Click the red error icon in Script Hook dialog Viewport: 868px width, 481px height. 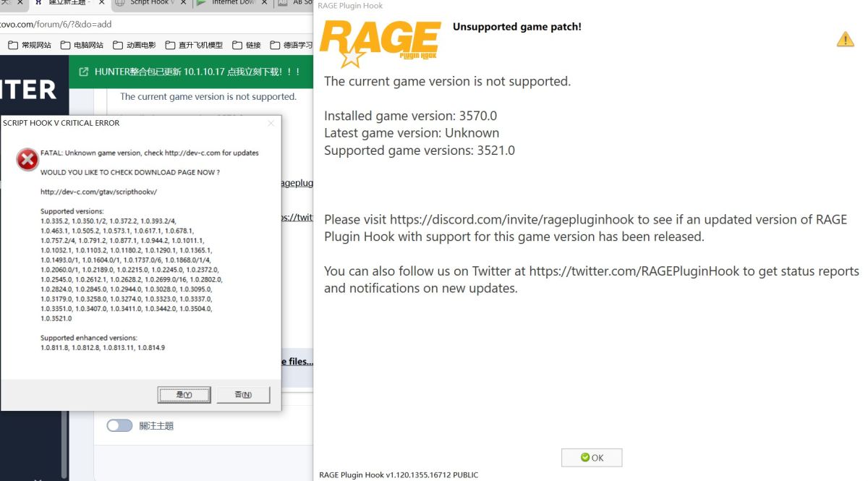coord(27,159)
